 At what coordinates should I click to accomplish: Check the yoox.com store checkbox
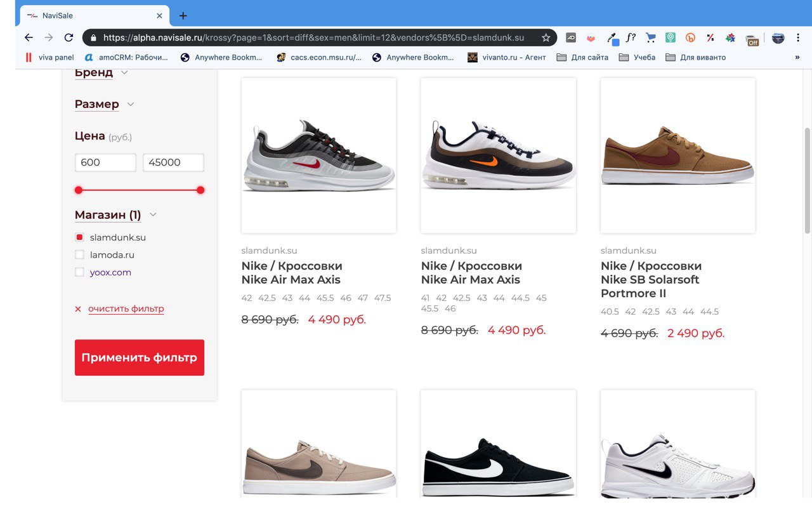point(79,272)
